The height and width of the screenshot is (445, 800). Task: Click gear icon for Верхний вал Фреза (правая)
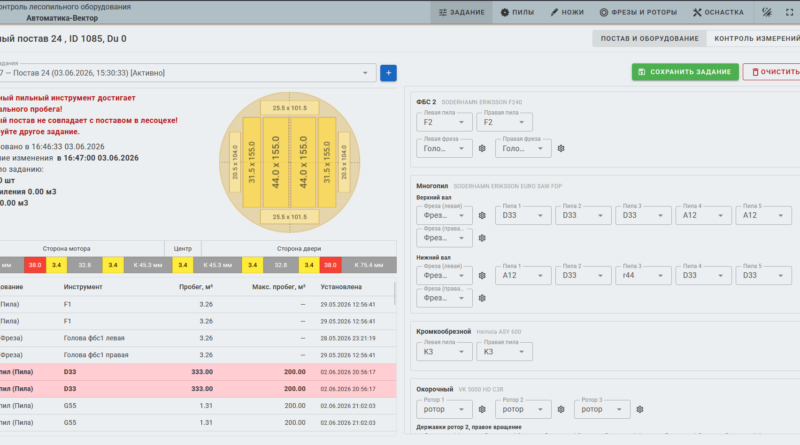click(x=482, y=238)
